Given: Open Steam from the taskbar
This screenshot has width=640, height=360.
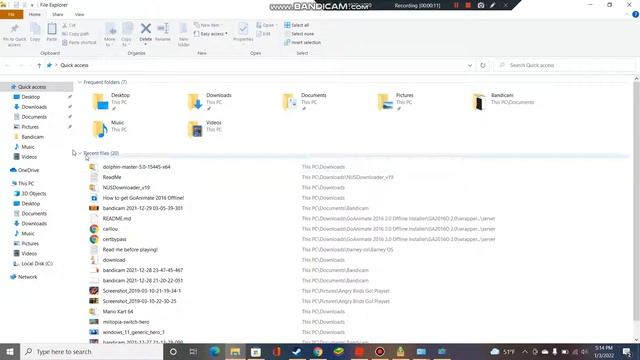Looking at the screenshot, I should coord(297,351).
